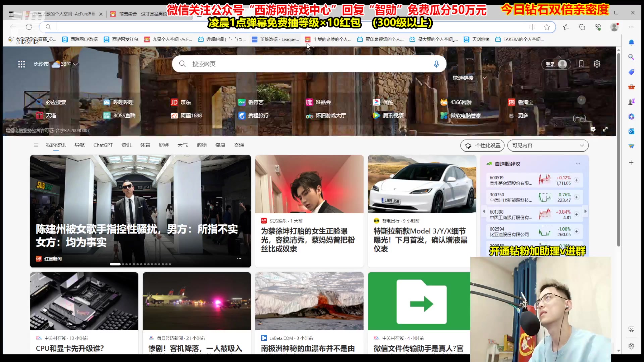Open 南极洲神秘的血瀑布 article card
Image resolution: width=644 pixels, height=362 pixels.
coord(309,313)
